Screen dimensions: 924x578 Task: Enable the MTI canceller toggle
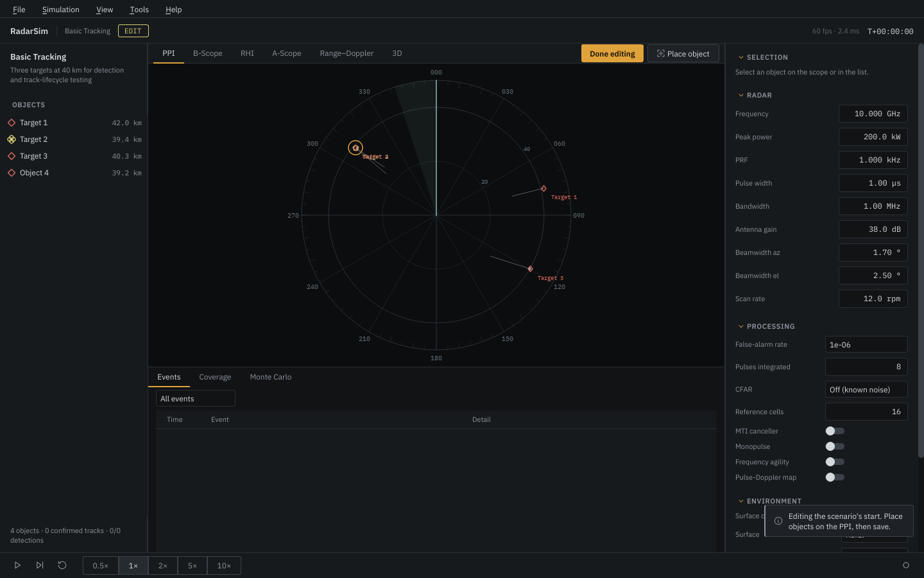pyautogui.click(x=835, y=431)
